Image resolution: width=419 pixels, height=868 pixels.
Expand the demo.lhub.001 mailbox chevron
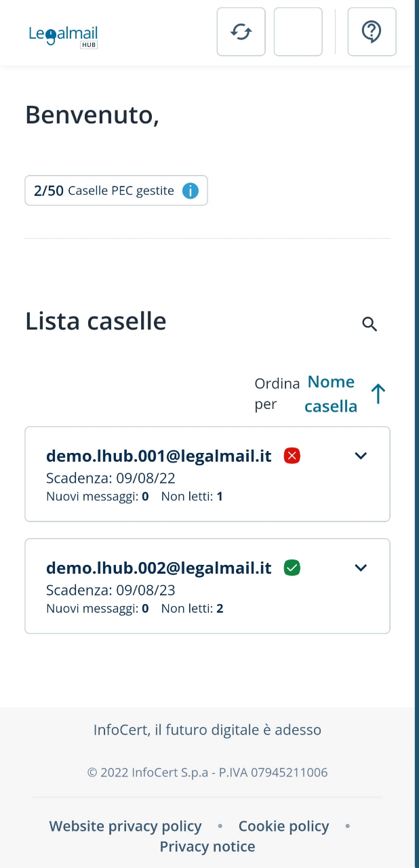[x=361, y=456]
